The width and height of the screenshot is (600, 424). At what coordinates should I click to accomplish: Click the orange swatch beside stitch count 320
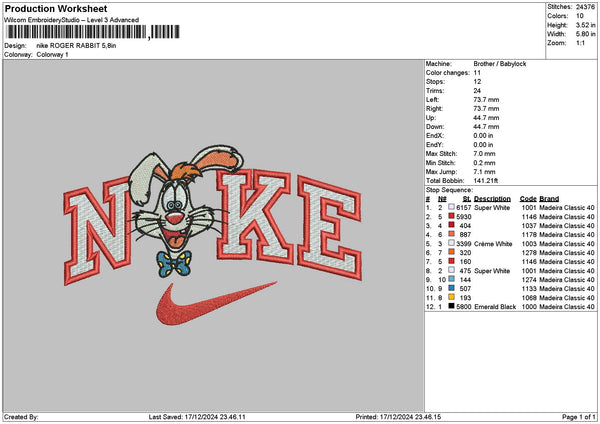pyautogui.click(x=452, y=252)
